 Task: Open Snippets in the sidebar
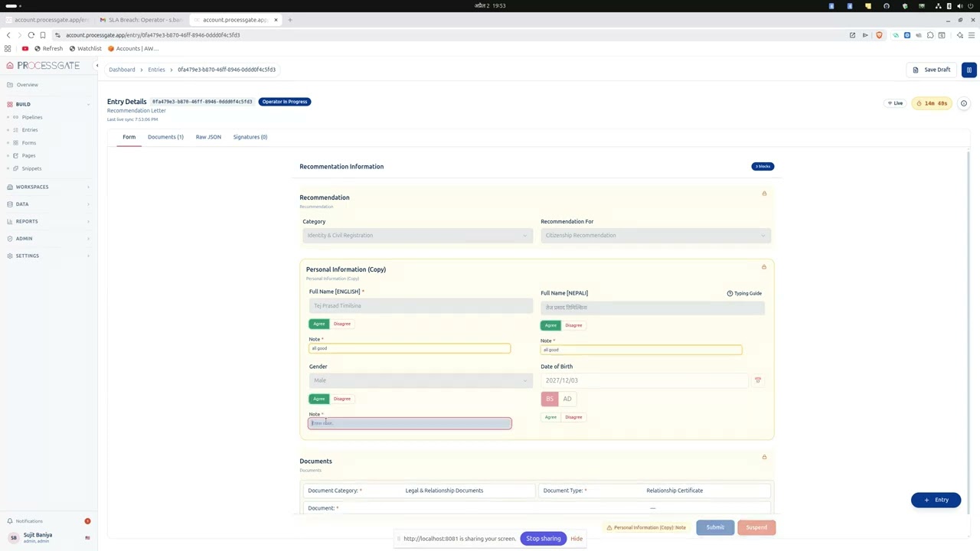coord(31,168)
